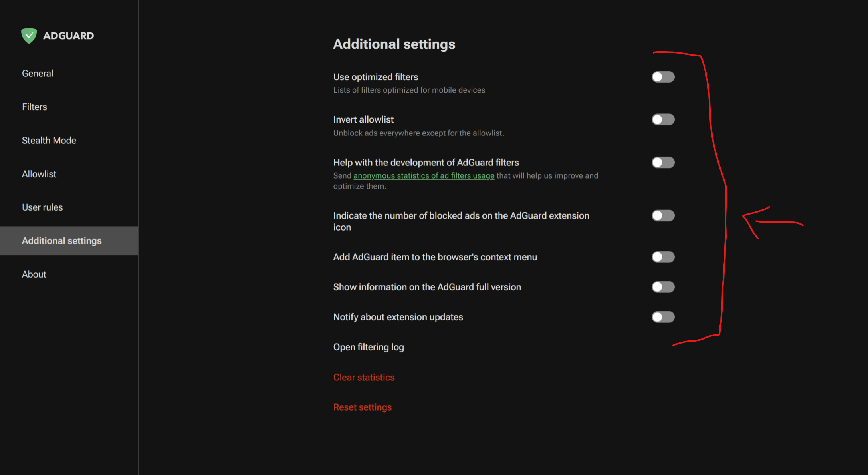The width and height of the screenshot is (868, 475).
Task: Enable blocked ads count on extension icon
Action: [663, 215]
